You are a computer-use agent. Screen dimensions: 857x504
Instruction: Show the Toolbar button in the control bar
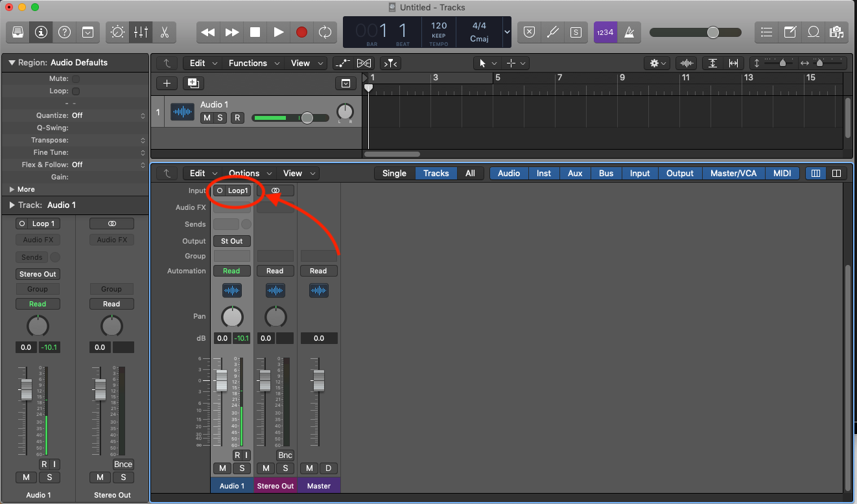pos(88,32)
